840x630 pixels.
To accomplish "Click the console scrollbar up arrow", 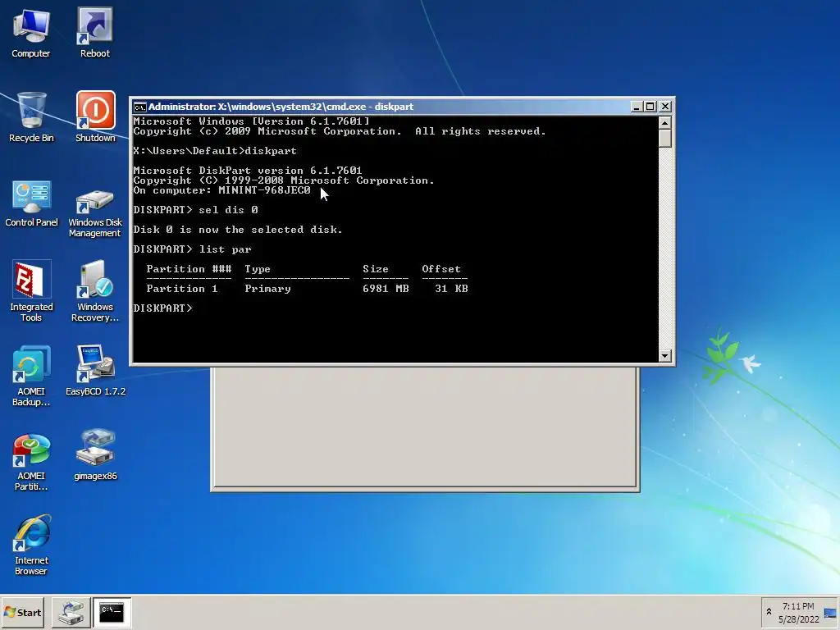I will 664,123.
